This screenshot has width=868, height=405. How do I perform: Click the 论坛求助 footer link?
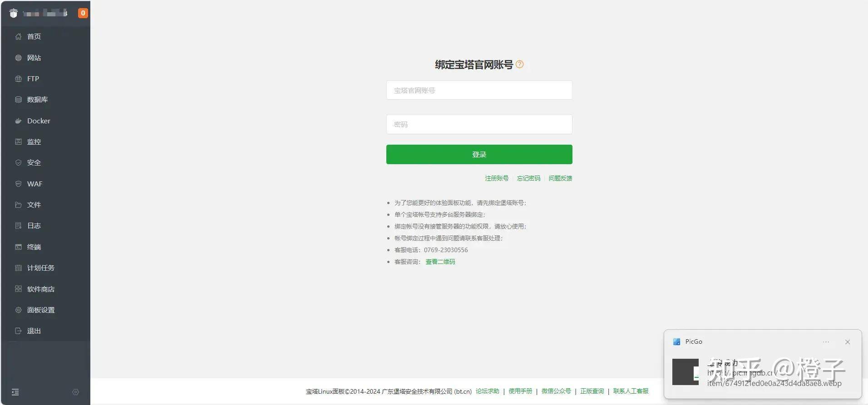487,391
